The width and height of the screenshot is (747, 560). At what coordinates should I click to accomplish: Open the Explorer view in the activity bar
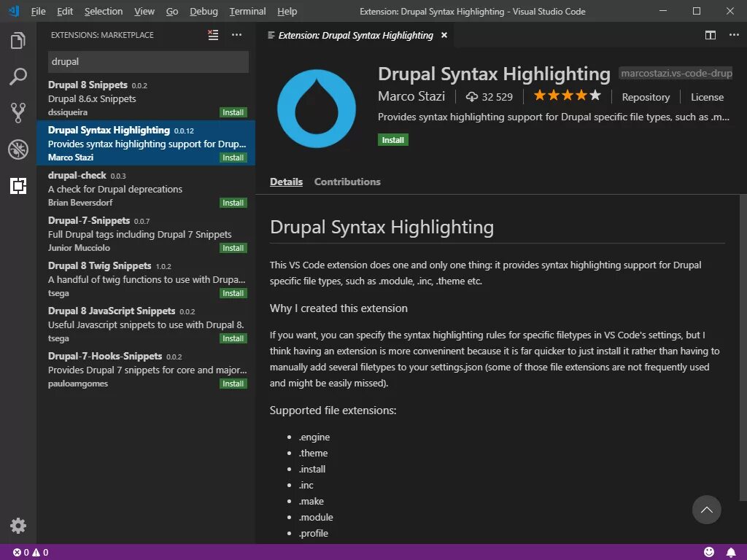pyautogui.click(x=18, y=42)
